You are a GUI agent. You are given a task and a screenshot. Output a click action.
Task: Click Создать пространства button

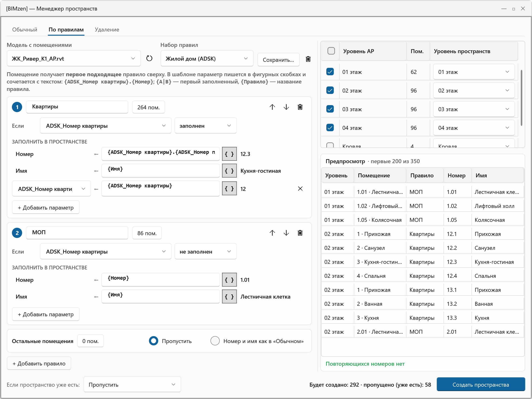(x=481, y=385)
